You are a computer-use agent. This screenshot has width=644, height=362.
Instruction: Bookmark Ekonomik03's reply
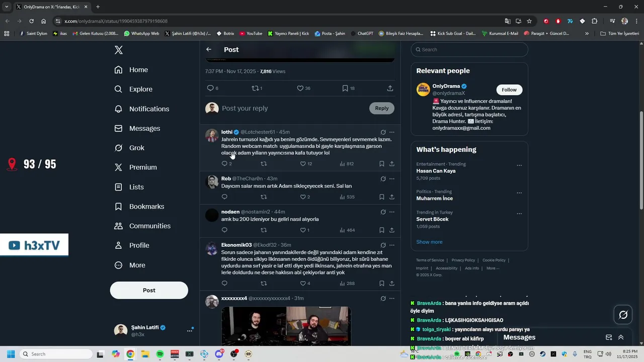tap(382, 284)
